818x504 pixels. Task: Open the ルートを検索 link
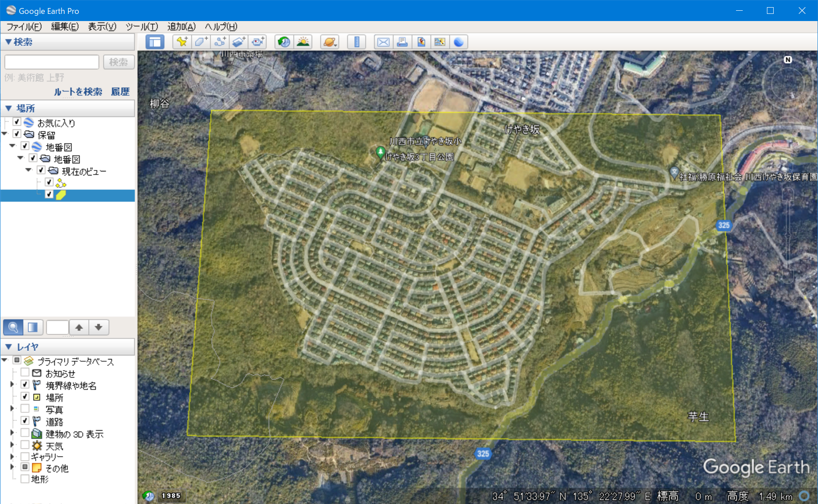78,92
